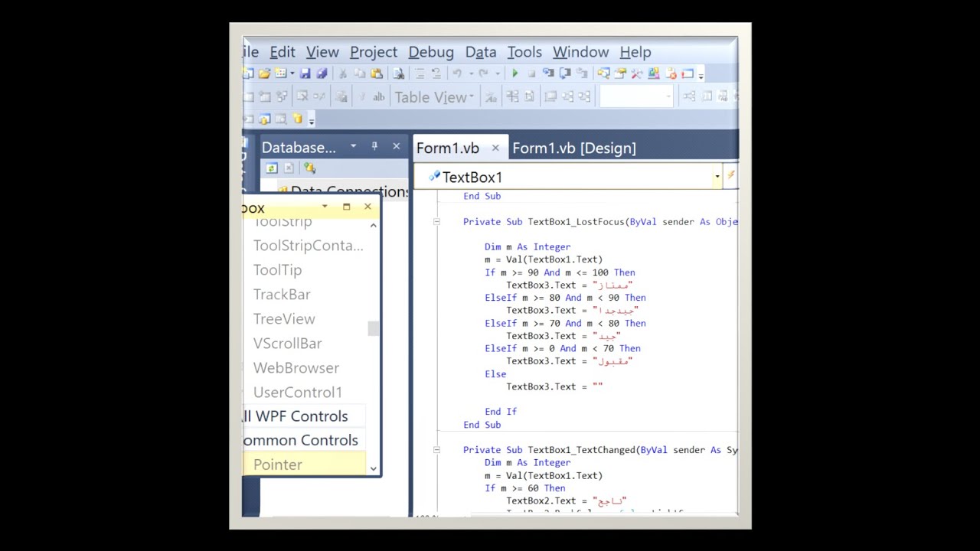Click the Save floppy disk icon
Image resolution: width=980 pixels, height=551 pixels.
pos(305,73)
